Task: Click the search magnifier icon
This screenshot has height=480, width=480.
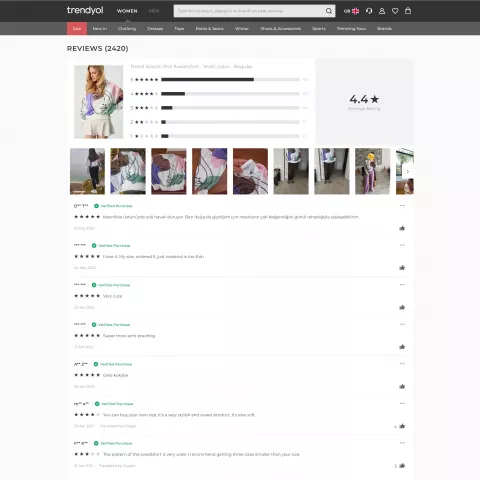Action: pyautogui.click(x=329, y=11)
